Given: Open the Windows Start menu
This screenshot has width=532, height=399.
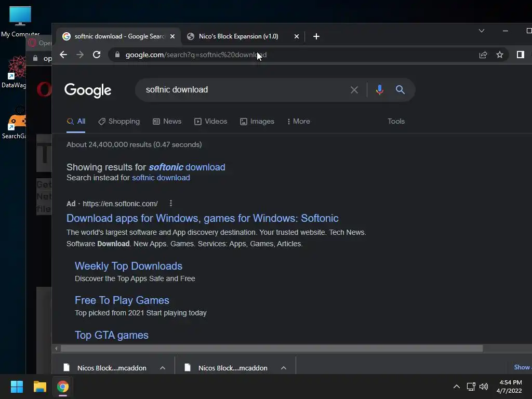Looking at the screenshot, I should point(17,387).
